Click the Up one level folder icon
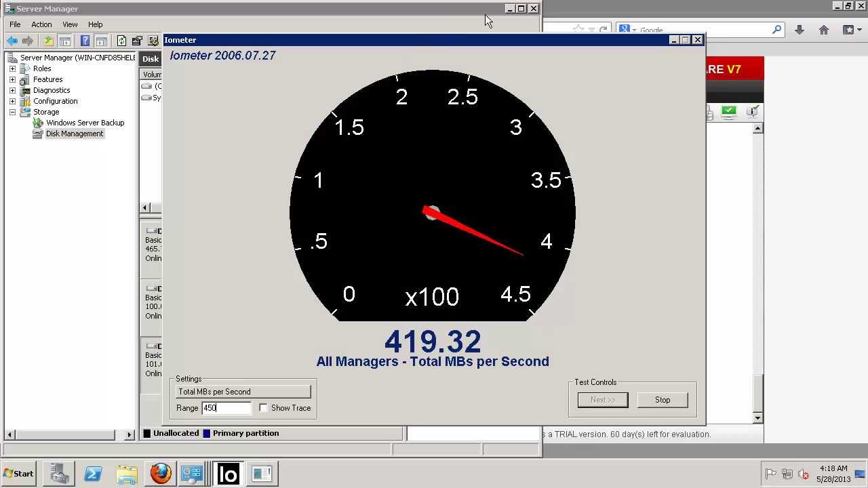Screen dimensions: 868x488 tap(49, 41)
